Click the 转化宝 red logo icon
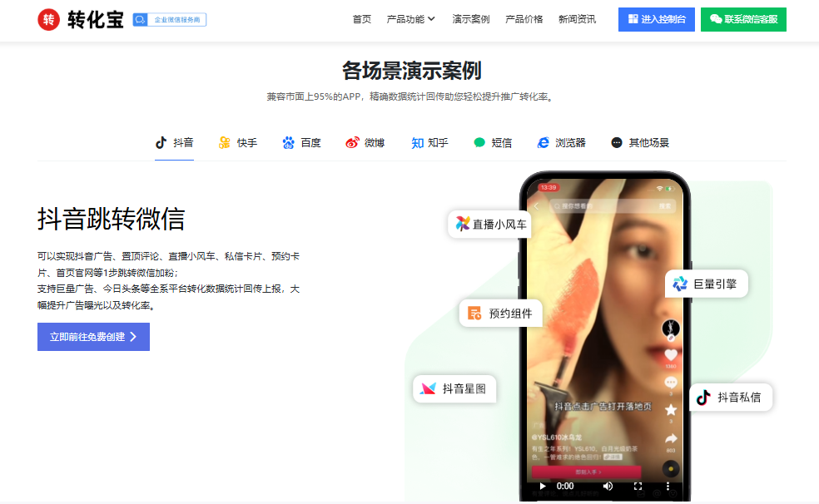819x504 pixels. [x=49, y=20]
